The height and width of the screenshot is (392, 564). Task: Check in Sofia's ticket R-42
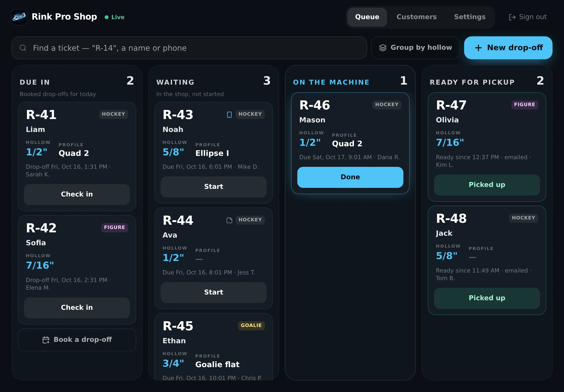77,308
